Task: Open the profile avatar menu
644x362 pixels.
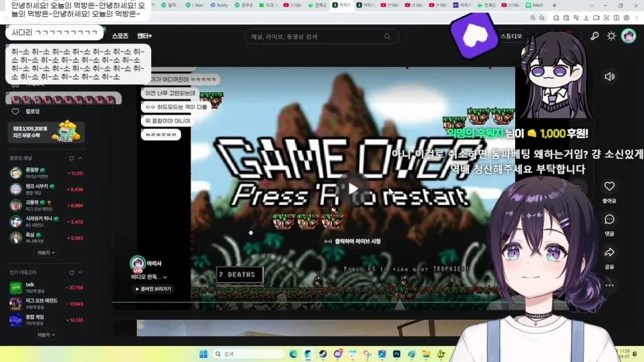Action: (x=629, y=36)
